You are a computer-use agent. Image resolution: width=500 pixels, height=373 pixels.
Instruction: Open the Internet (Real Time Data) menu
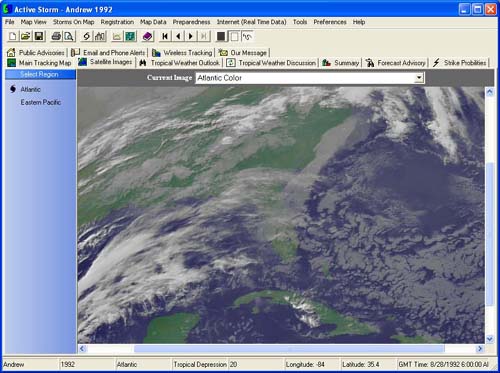click(252, 22)
